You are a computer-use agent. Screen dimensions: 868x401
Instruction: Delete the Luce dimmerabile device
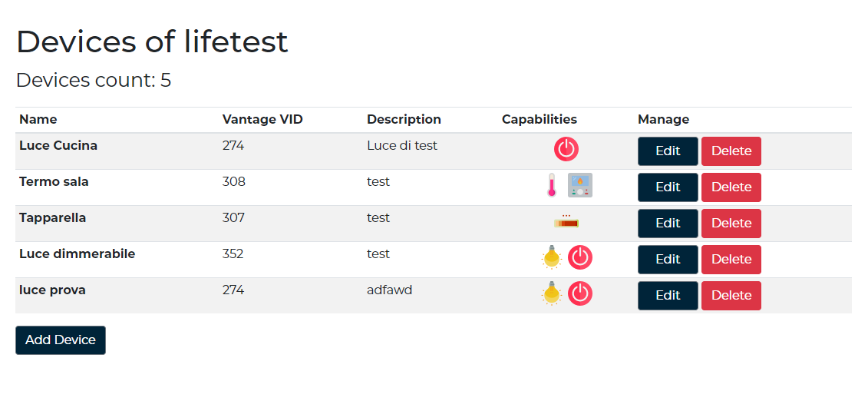[x=731, y=260]
